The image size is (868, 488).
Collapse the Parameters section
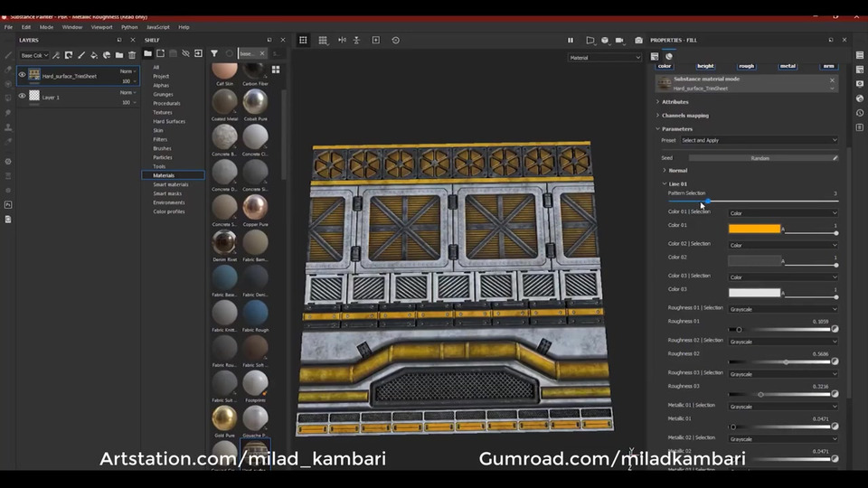pyautogui.click(x=676, y=129)
